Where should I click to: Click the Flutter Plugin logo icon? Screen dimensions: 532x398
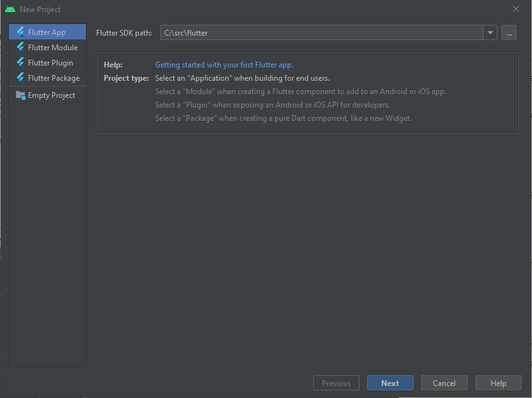point(21,62)
